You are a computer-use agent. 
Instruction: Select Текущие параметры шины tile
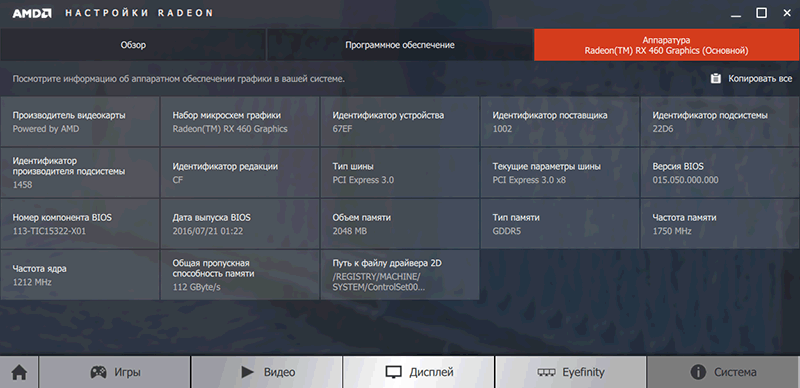click(560, 173)
